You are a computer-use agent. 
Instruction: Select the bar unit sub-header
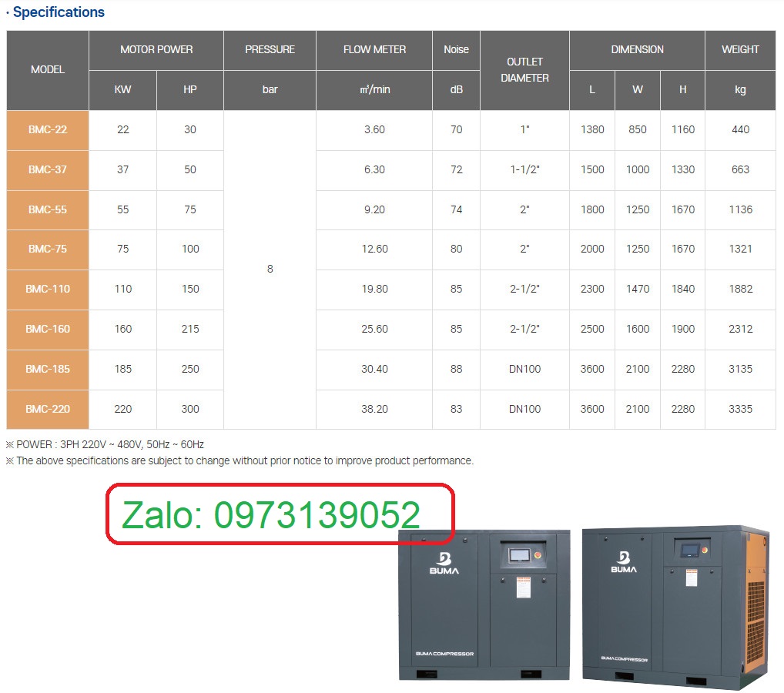click(270, 89)
